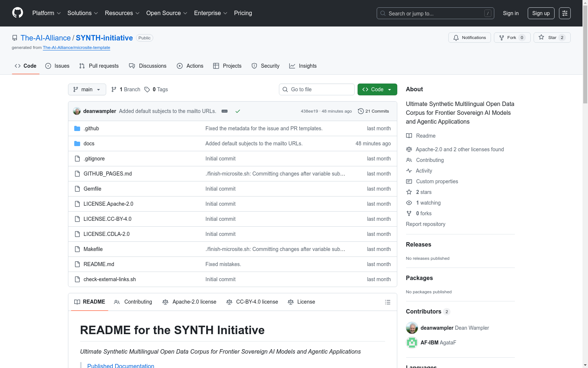Click the repository icon beside The-AI-Alliance
This screenshot has width=588, height=368.
(x=15, y=38)
